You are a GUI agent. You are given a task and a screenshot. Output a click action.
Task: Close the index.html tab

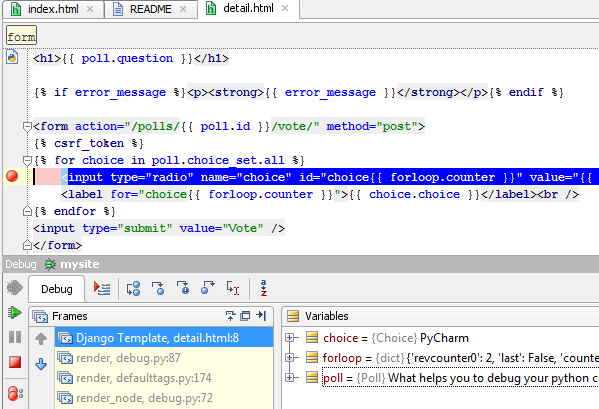(90, 9)
